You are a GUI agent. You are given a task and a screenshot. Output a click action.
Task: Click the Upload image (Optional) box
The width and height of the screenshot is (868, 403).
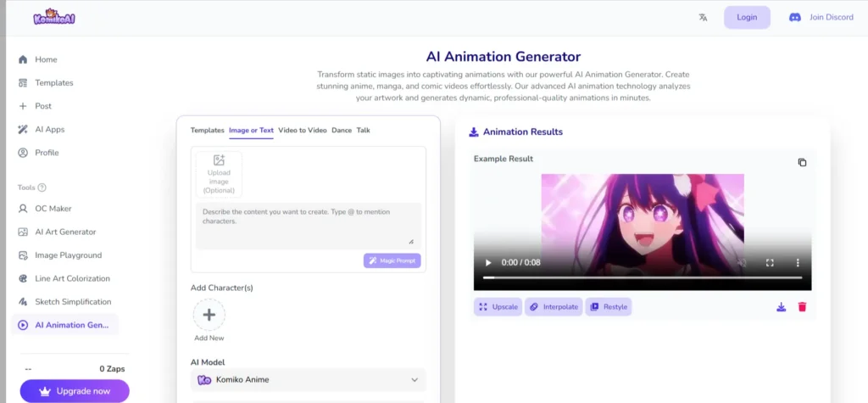(219, 174)
